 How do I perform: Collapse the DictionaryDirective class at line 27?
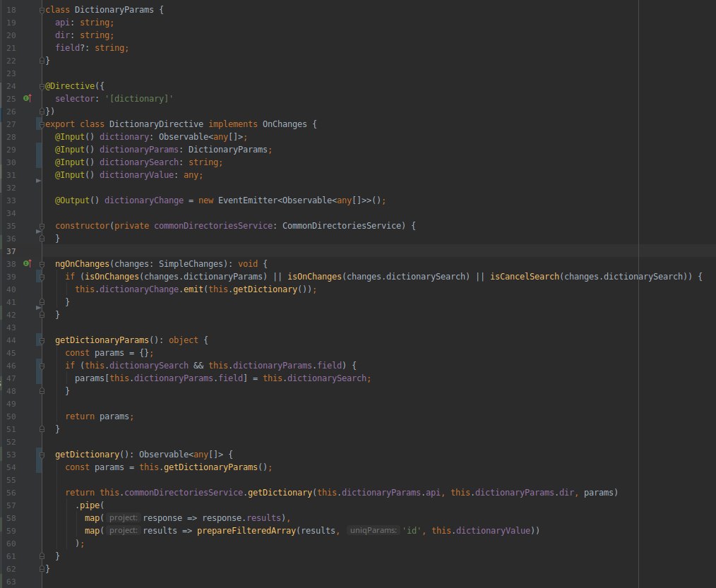click(42, 124)
